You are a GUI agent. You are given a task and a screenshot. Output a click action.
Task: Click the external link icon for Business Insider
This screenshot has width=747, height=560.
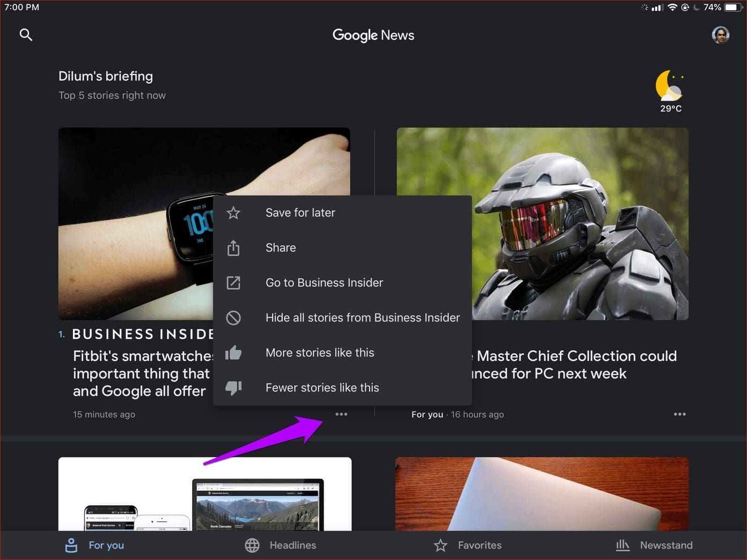click(233, 283)
